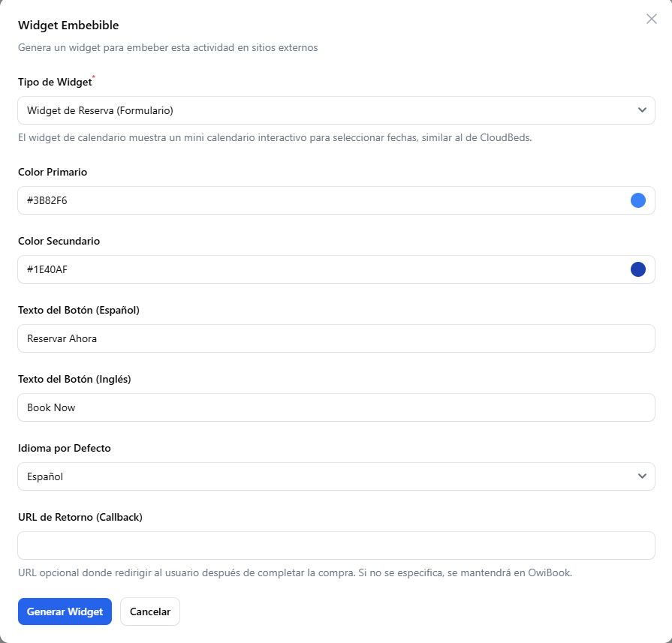Click the chevron arrow in Tipo de Widget field

pos(642,110)
